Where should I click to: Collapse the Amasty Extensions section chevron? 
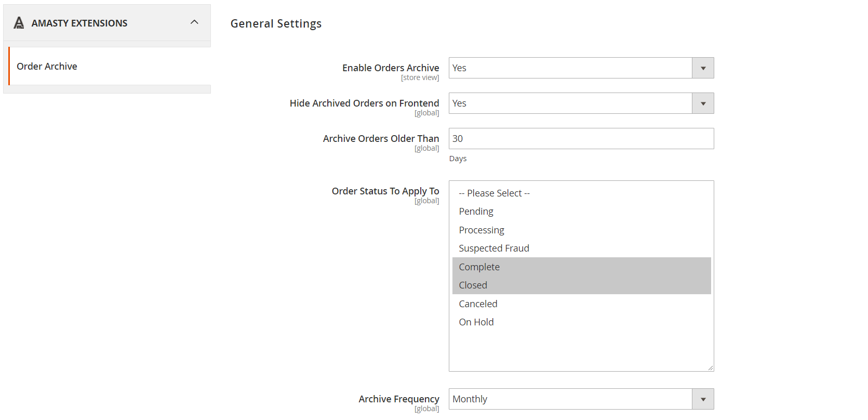coord(194,22)
